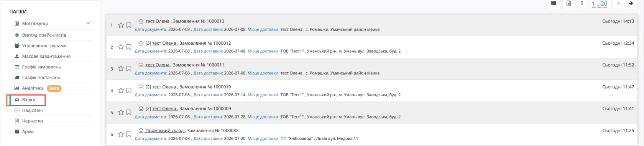The width and height of the screenshot is (644, 146).
Task: Click envelope icon of order № 1000009
Action: point(141,109)
